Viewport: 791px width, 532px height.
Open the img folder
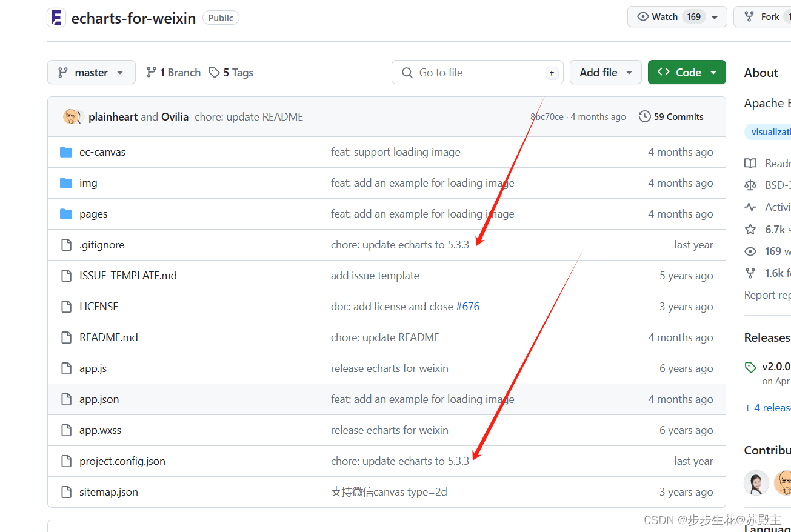[x=88, y=183]
